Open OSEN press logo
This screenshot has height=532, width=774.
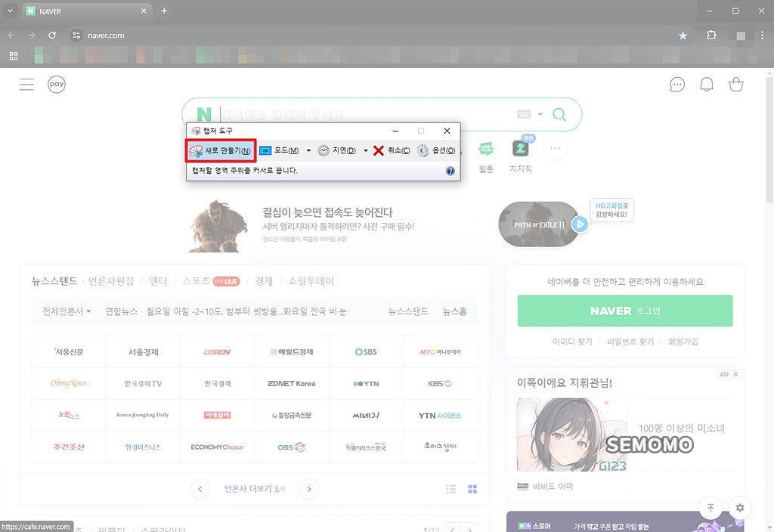tap(217, 352)
